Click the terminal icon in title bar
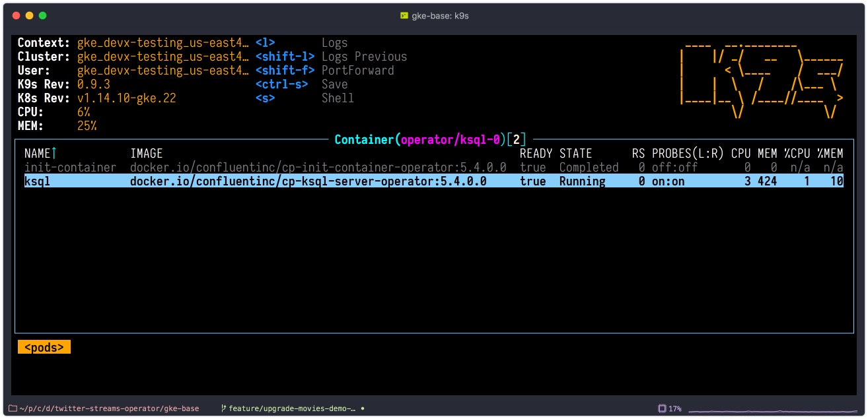 [x=404, y=15]
